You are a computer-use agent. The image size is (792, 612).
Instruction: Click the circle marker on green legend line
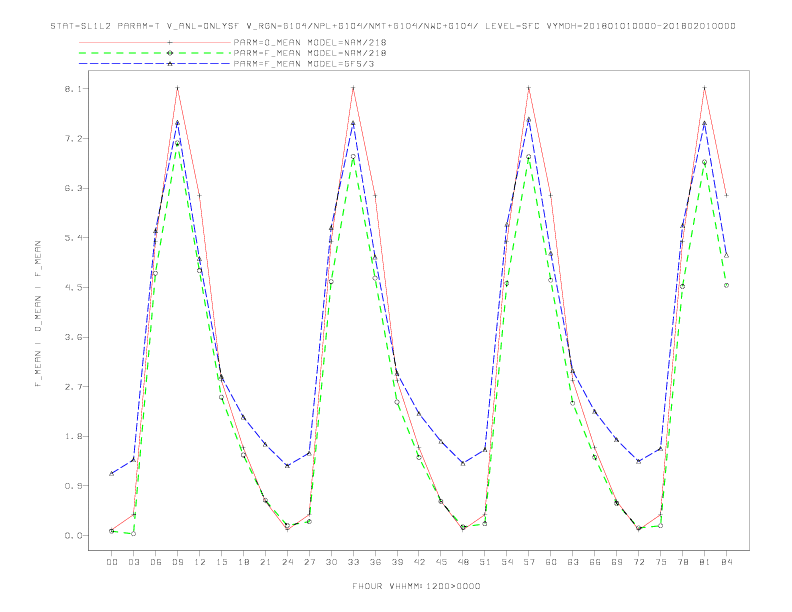point(170,53)
